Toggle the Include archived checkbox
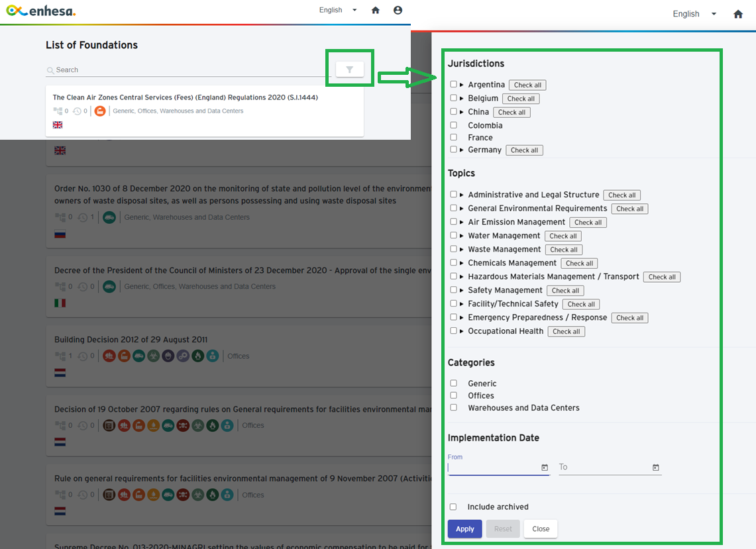 [x=453, y=507]
